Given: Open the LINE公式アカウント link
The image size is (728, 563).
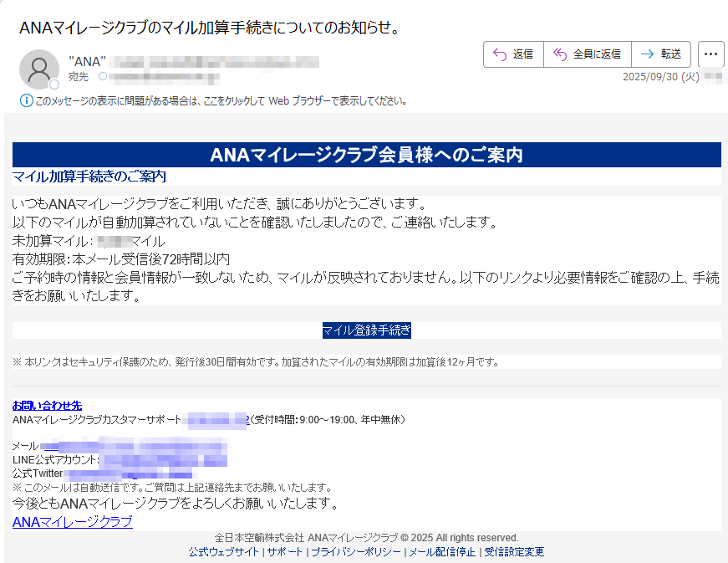Looking at the screenshot, I should pyautogui.click(x=163, y=460).
